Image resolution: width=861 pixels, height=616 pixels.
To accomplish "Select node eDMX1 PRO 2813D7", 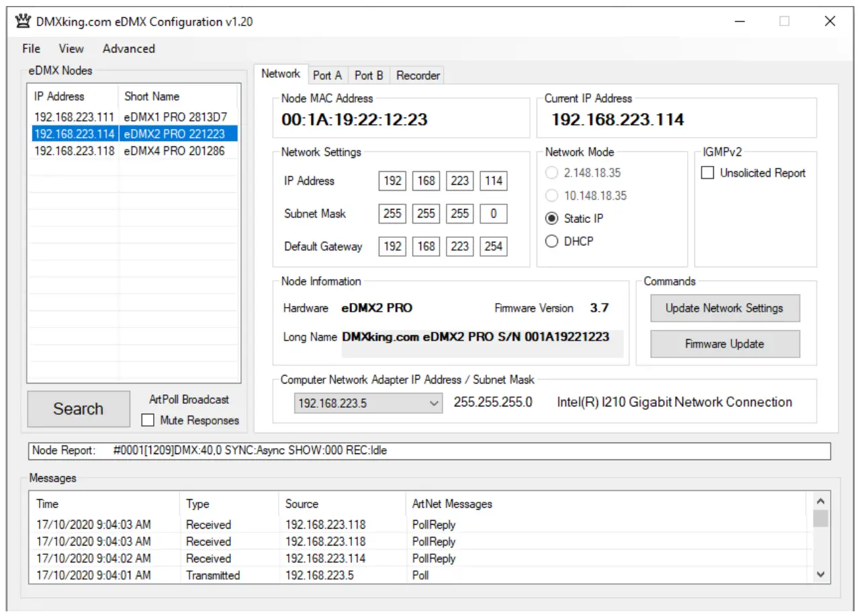I will (175, 117).
